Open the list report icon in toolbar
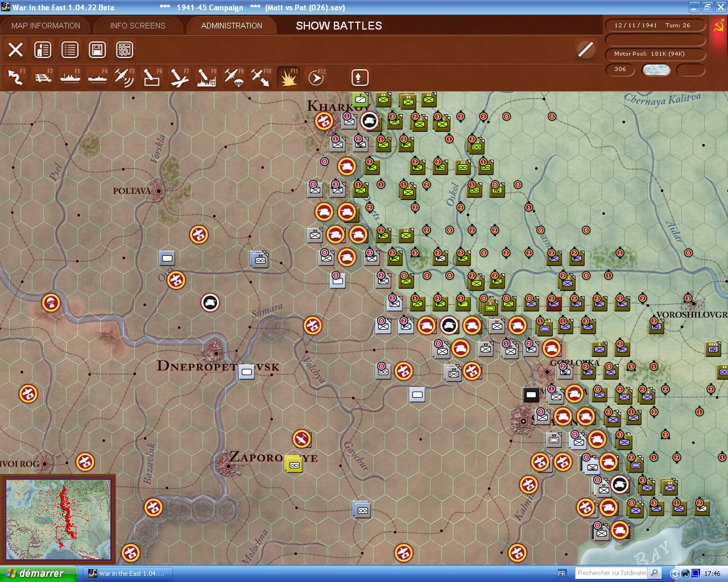Image resolution: width=728 pixels, height=582 pixels. point(70,50)
